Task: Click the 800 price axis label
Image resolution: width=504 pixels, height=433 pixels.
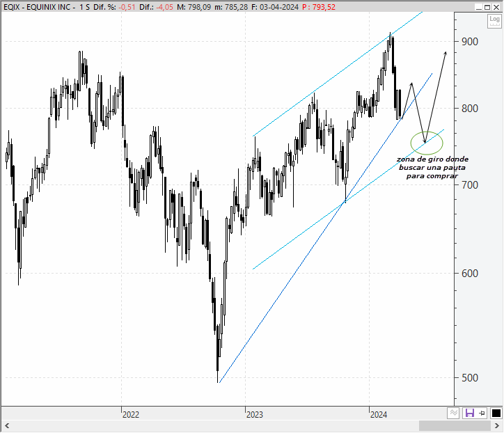Action: (470, 109)
